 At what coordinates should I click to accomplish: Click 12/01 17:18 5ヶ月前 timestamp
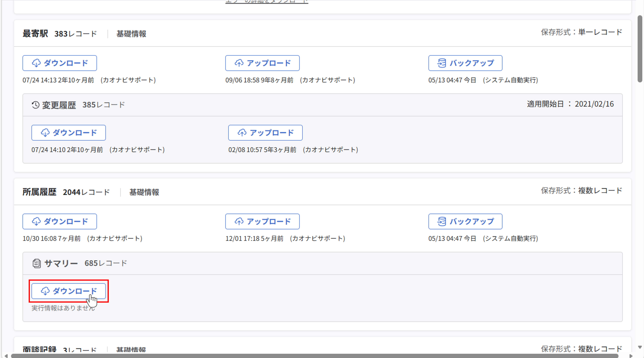(254, 238)
